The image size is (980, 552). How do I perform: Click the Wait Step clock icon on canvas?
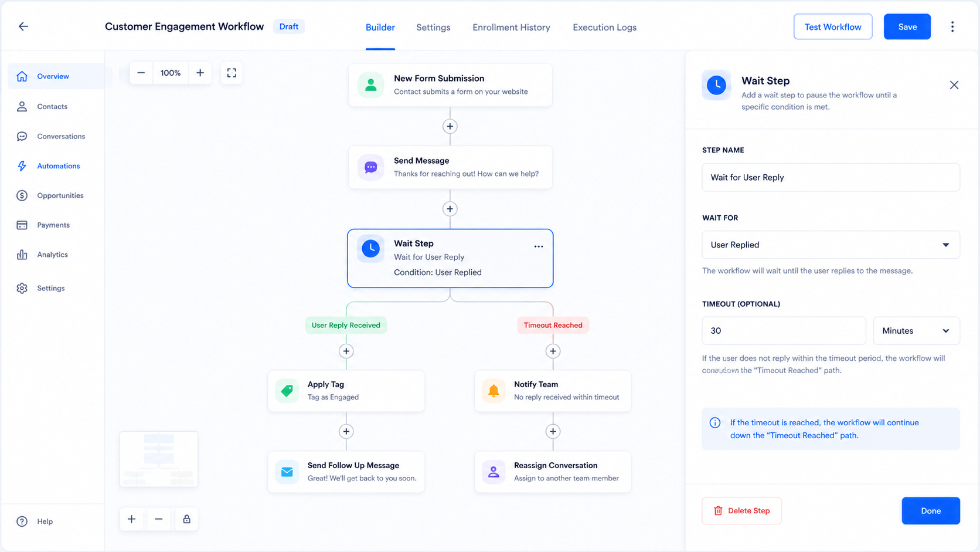pyautogui.click(x=371, y=249)
